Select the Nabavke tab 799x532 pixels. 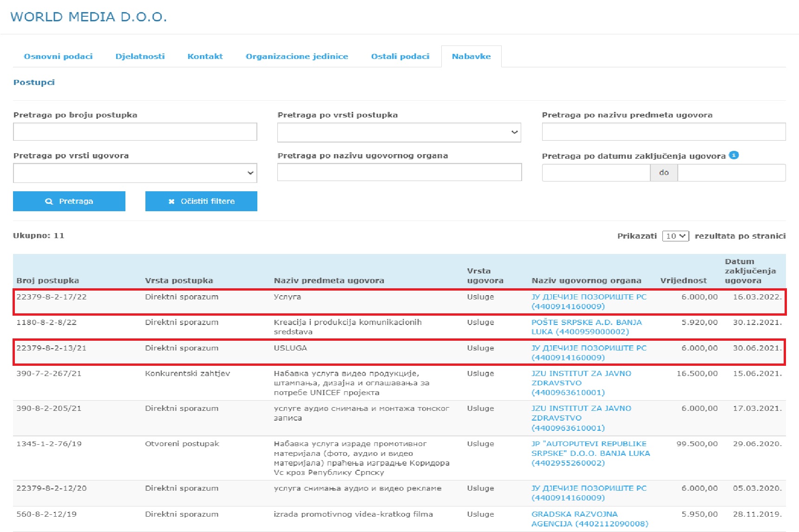tap(471, 56)
